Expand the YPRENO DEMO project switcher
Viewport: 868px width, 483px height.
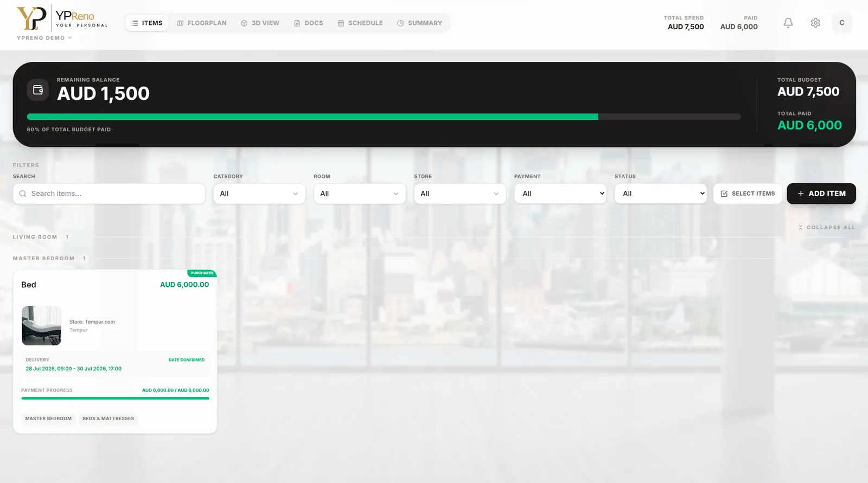coord(44,38)
